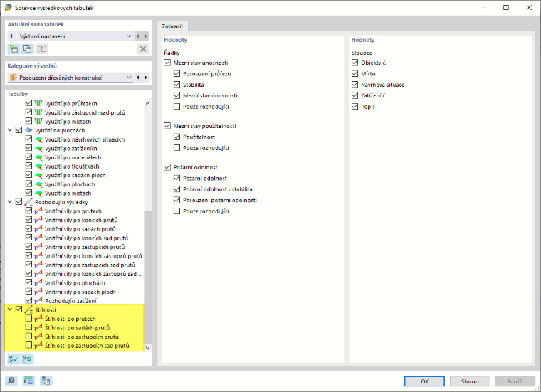The image size is (541, 392).
Task: Select Vnitřní síly po koncích prutů row
Action: coord(81,220)
